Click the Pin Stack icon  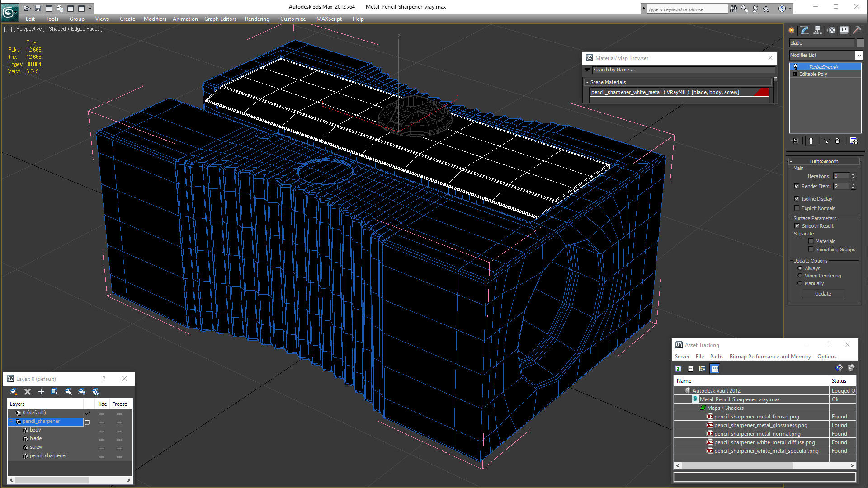pyautogui.click(x=796, y=141)
